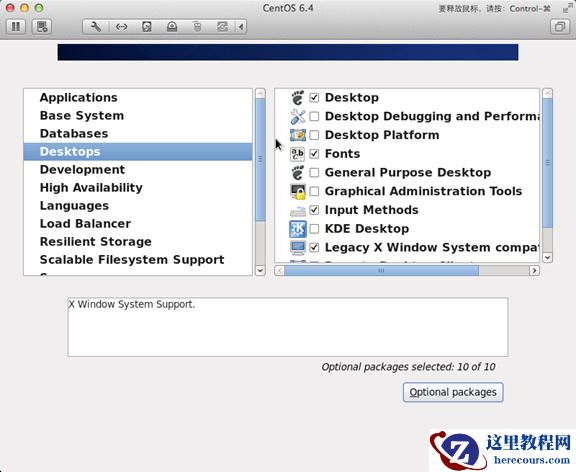Screen dimensions: 576x472
Task: Select Scalable Filesystem Support category
Action: 138,259
